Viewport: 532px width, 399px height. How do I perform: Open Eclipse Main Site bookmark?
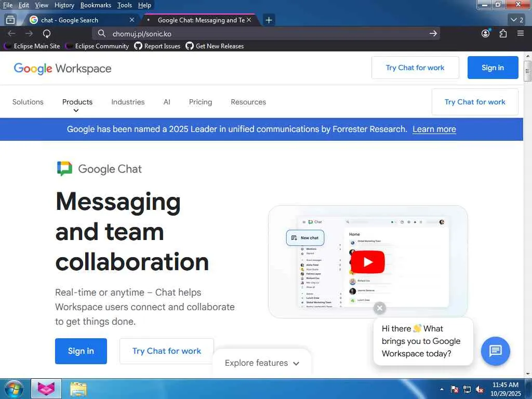click(32, 46)
